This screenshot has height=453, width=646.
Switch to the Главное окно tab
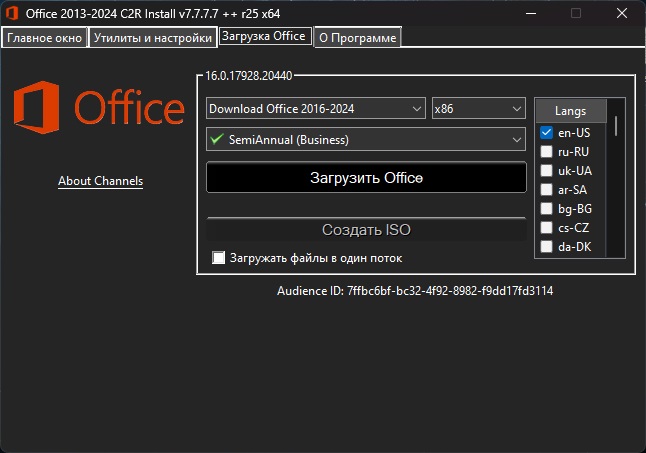point(44,38)
